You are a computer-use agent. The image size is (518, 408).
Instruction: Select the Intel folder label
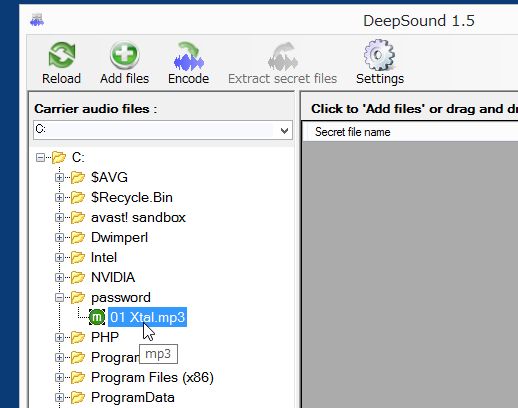(104, 257)
